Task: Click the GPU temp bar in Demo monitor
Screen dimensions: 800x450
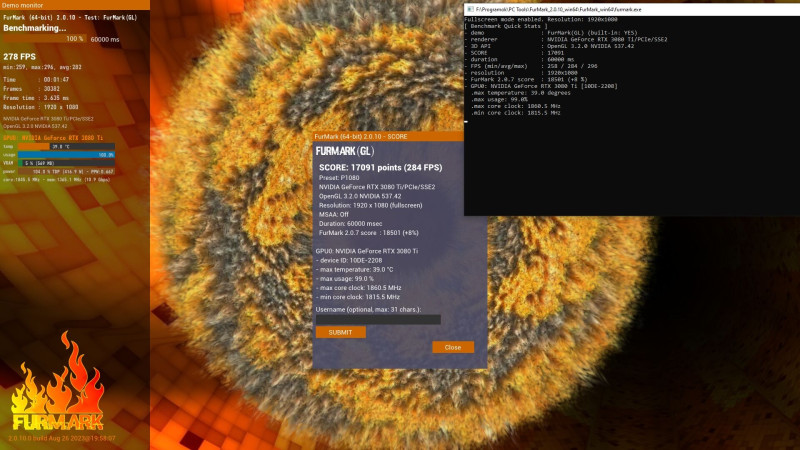Action: click(x=66, y=146)
